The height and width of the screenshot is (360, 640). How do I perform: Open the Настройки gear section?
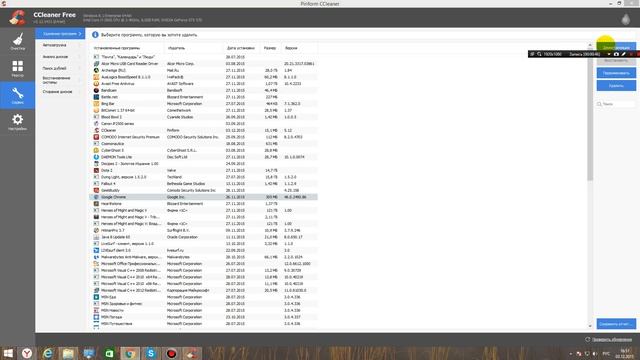coord(18,122)
